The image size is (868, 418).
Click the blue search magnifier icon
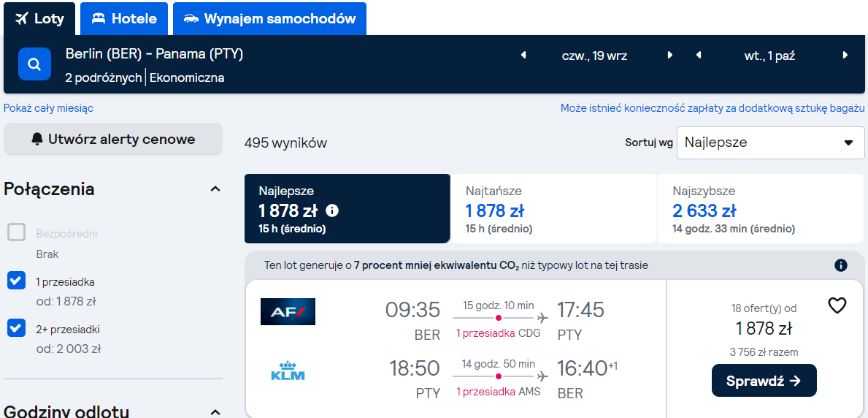(x=34, y=64)
